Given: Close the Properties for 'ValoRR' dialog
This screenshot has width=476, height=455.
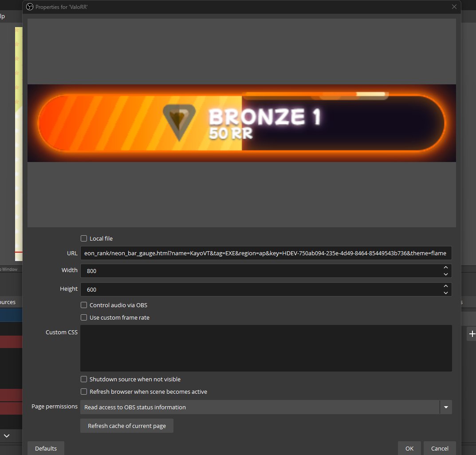Looking at the screenshot, I should click(x=454, y=7).
